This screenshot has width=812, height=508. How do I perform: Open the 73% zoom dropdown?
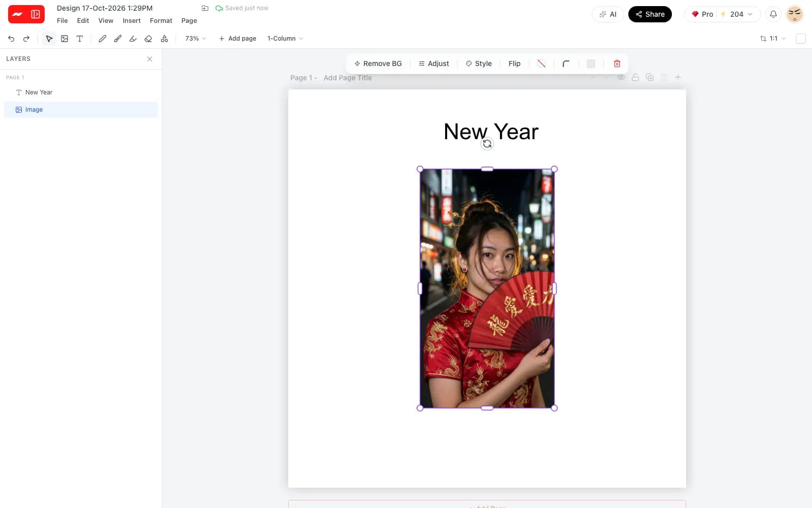[x=195, y=39]
